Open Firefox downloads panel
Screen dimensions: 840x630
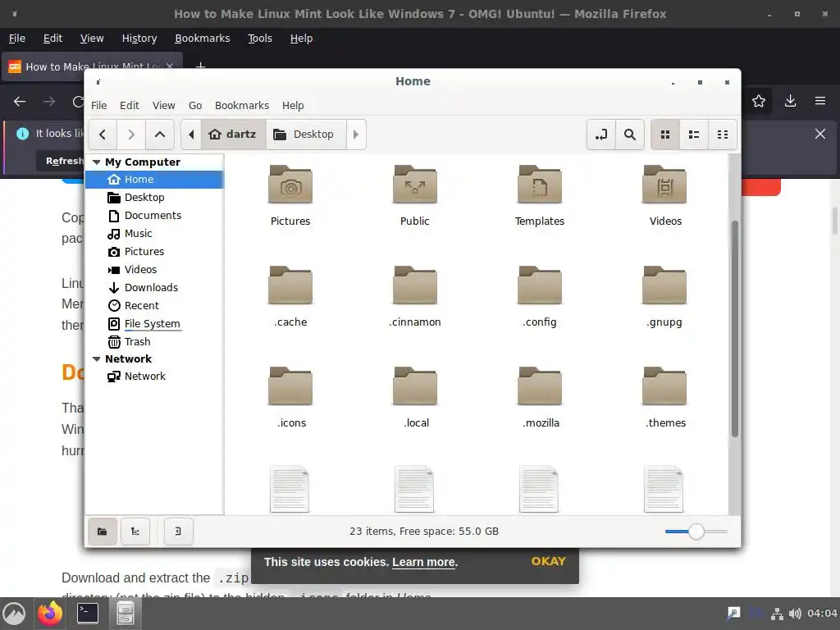790,101
